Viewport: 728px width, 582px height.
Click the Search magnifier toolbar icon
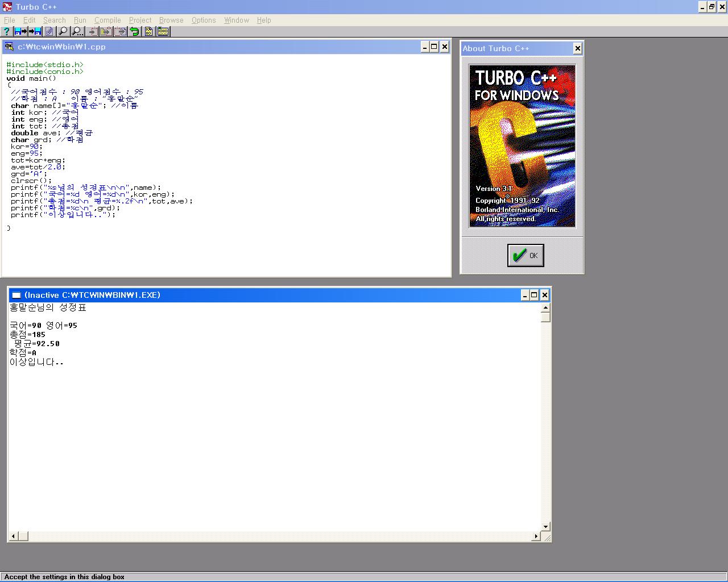pos(63,32)
